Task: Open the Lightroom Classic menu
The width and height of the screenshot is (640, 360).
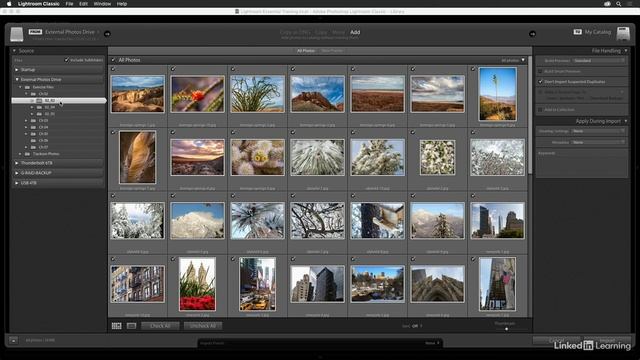Action: [38, 4]
